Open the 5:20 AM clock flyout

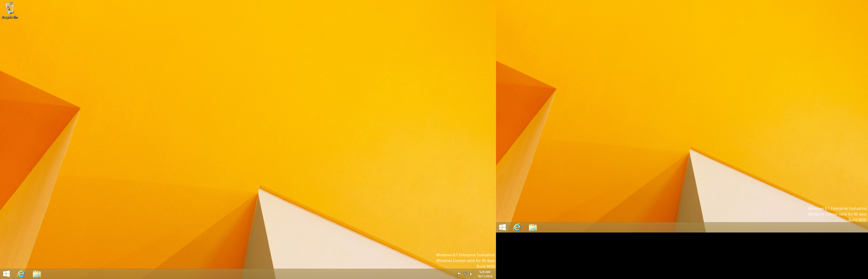tap(485, 274)
